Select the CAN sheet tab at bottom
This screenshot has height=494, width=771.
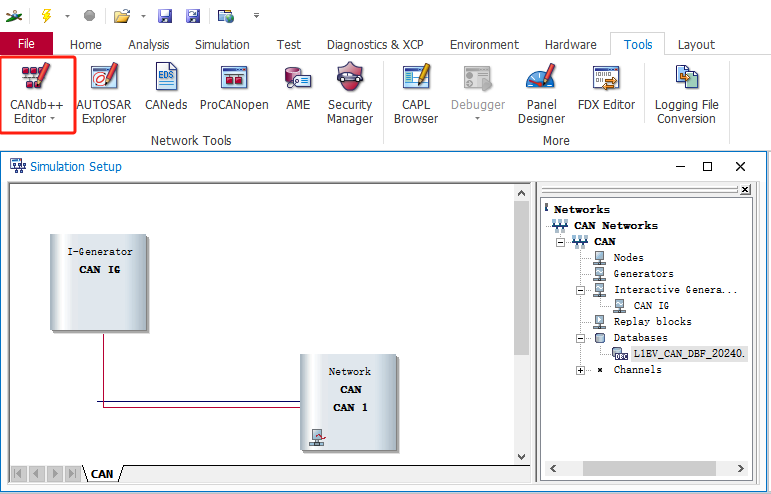tap(102, 474)
